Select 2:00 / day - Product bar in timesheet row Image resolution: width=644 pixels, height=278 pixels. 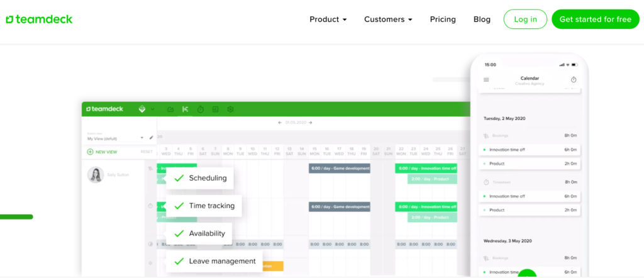coord(433,217)
